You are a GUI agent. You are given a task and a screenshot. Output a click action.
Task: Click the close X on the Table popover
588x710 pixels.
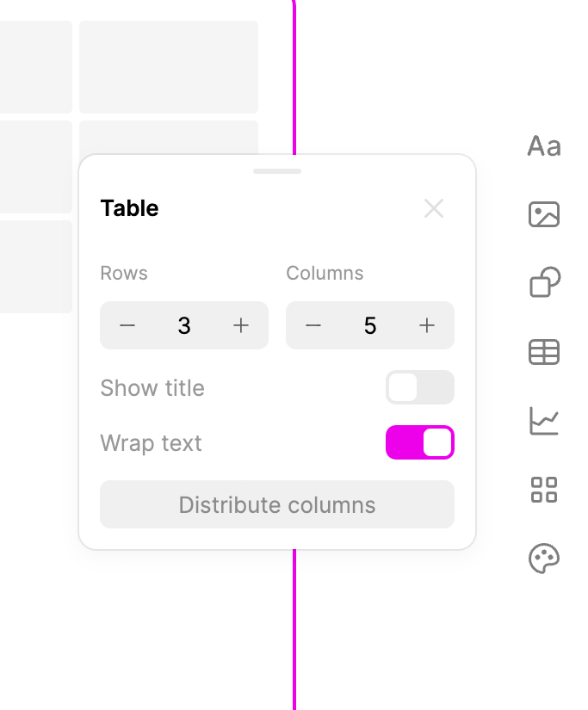coord(434,208)
